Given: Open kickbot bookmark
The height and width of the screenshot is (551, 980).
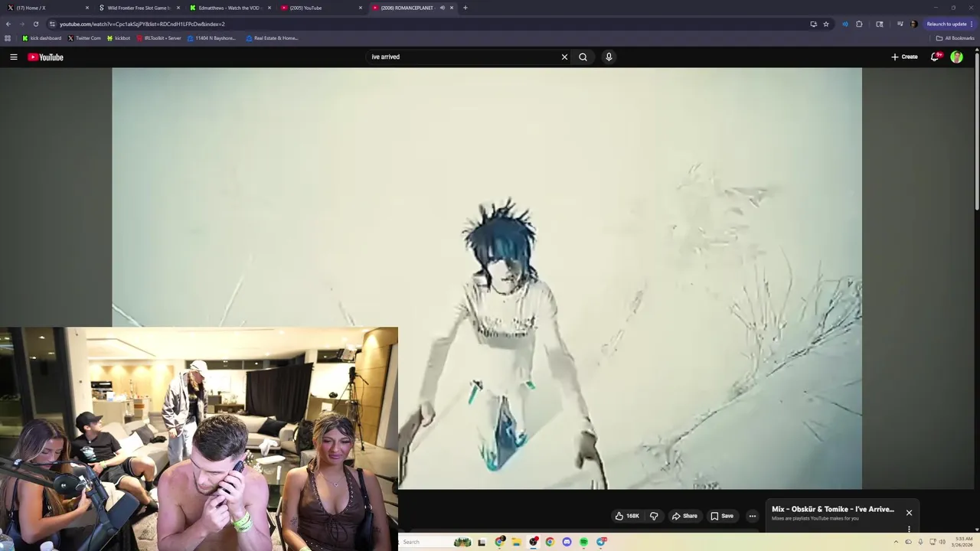Looking at the screenshot, I should (x=119, y=37).
